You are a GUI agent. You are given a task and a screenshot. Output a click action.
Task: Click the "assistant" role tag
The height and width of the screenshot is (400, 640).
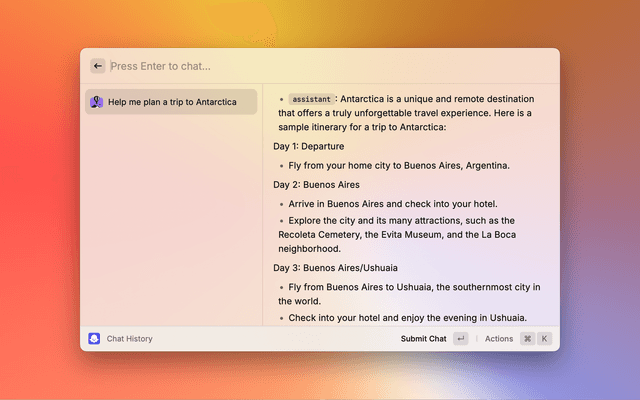pyautogui.click(x=311, y=100)
